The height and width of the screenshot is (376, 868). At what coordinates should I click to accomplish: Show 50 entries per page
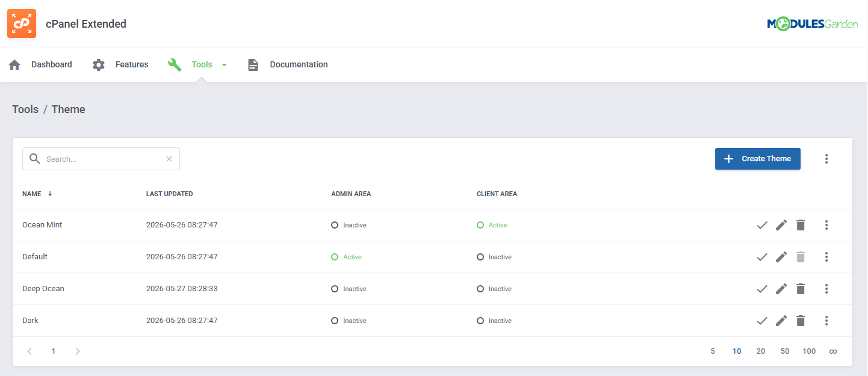[785, 351]
